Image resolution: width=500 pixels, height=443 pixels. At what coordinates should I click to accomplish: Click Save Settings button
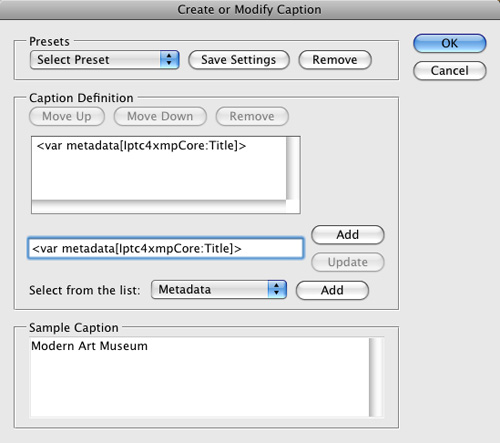239,60
